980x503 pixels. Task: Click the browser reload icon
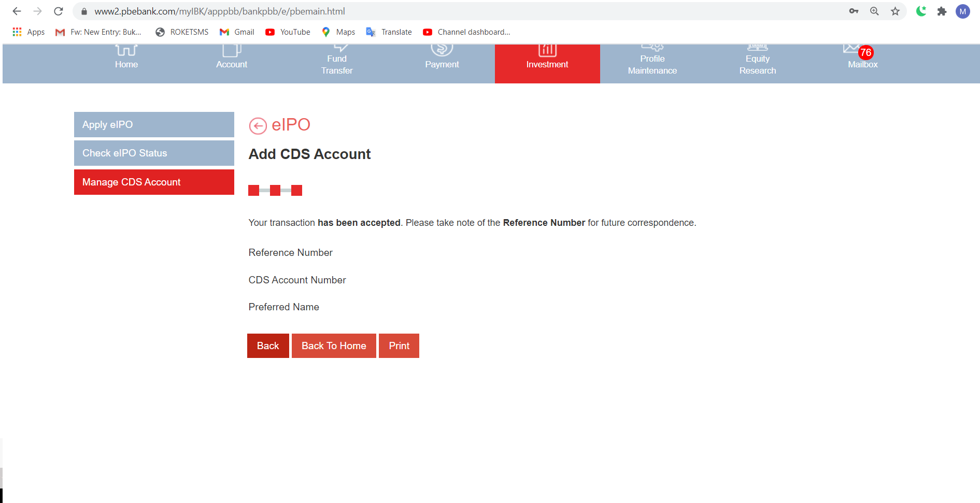coord(59,11)
